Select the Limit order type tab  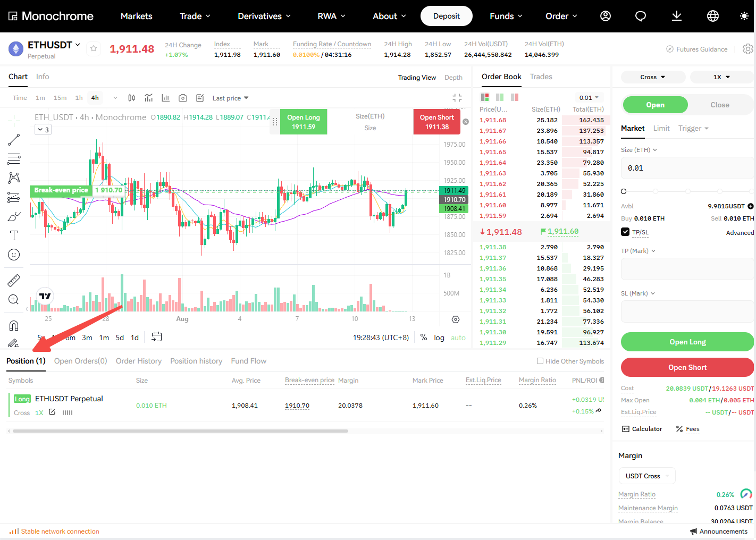click(x=661, y=128)
